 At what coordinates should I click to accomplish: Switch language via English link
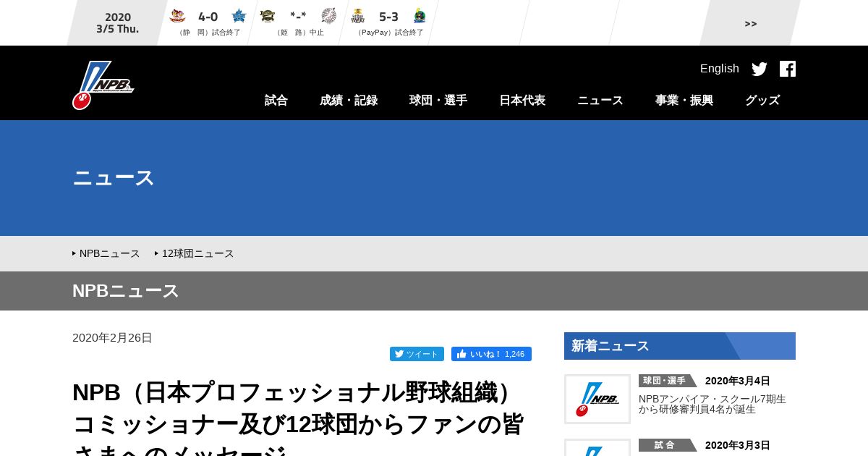pos(720,69)
